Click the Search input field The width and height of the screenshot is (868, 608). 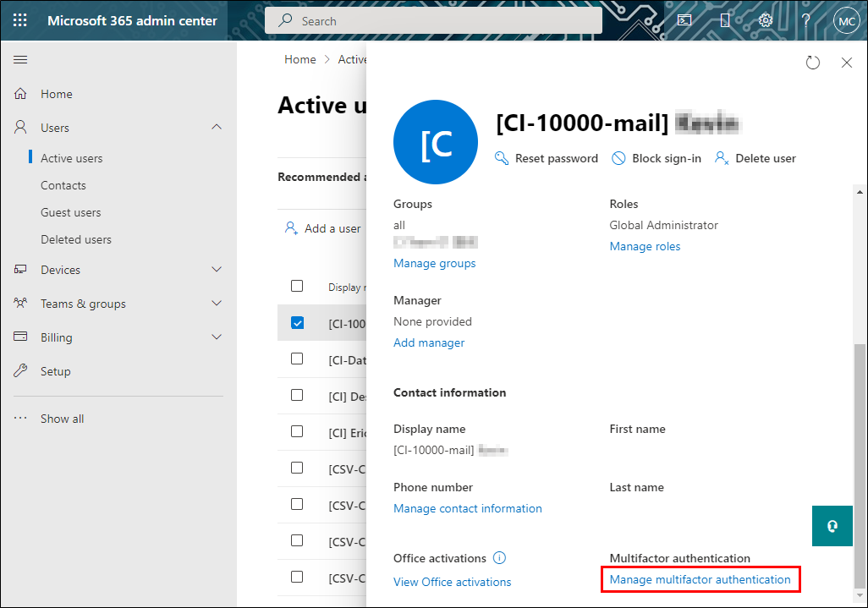coord(433,20)
